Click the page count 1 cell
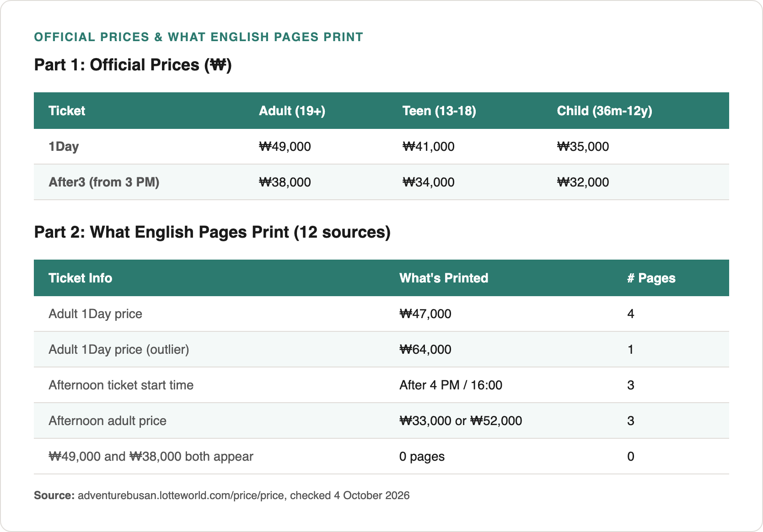This screenshot has height=532, width=763. 631,349
